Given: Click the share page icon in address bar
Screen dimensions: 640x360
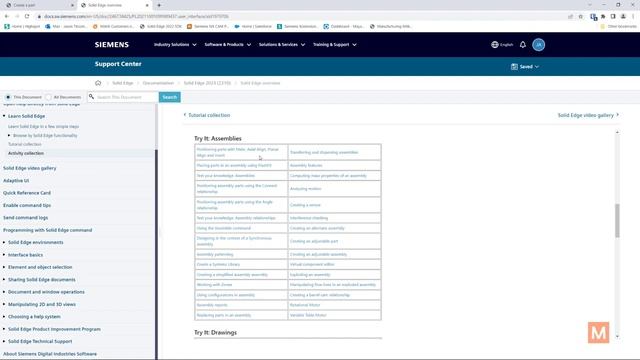Looking at the screenshot, I should [570, 17].
